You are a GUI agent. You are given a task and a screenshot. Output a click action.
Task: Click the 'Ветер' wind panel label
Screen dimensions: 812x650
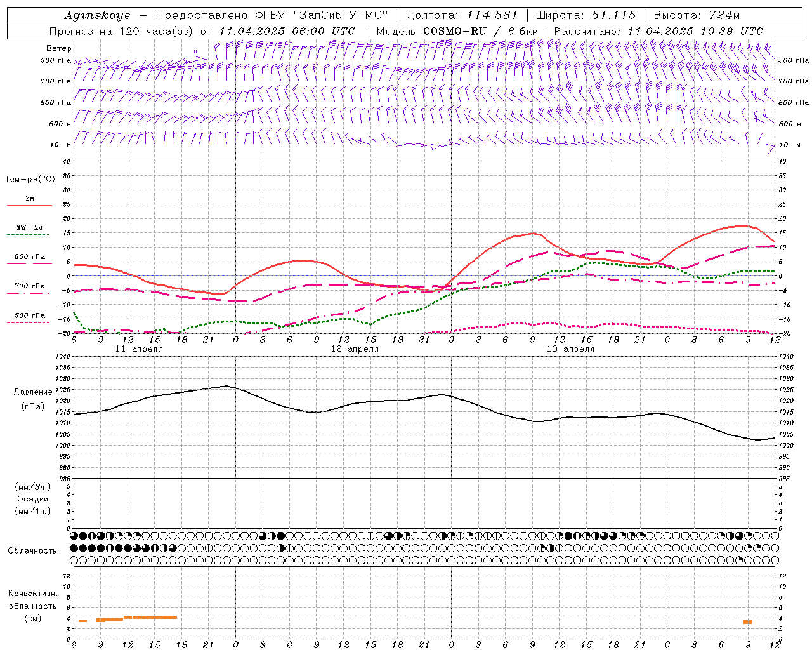click(x=59, y=48)
